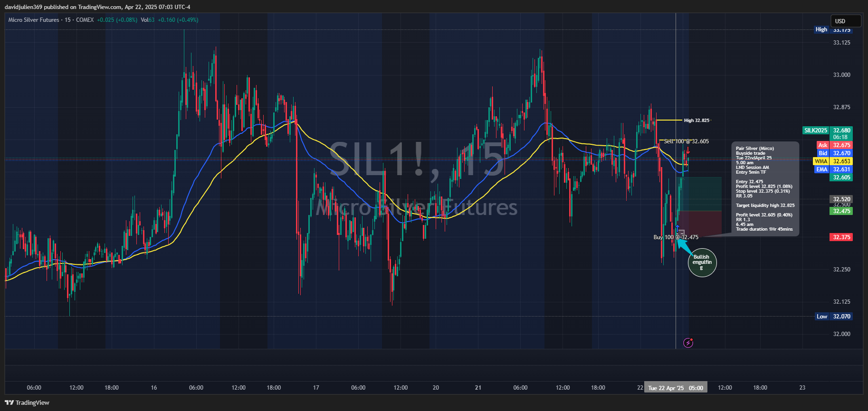Select the red stop zone of the long position

699,223
